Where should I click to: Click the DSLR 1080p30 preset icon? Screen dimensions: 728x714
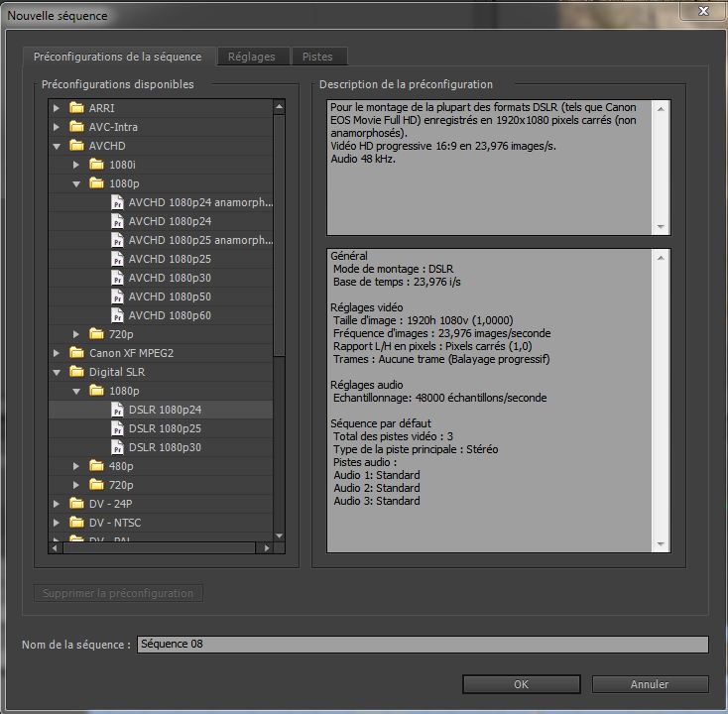[118, 447]
